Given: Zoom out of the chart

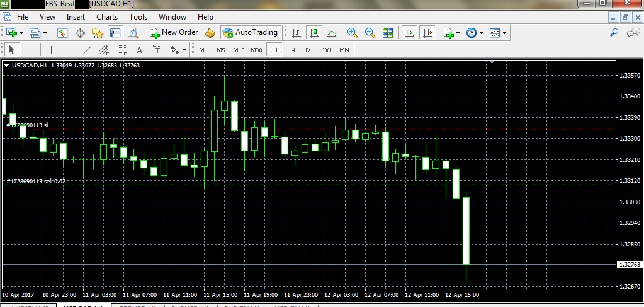Looking at the screenshot, I should point(370,33).
